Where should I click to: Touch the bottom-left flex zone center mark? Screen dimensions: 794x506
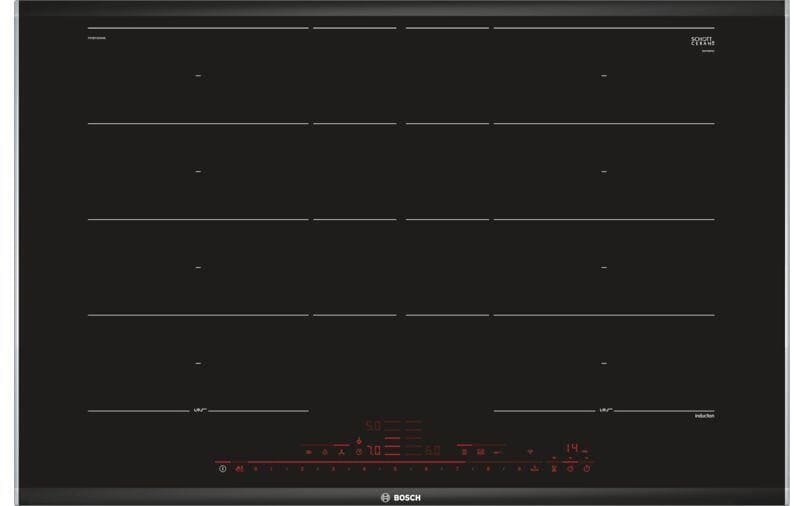(x=198, y=363)
